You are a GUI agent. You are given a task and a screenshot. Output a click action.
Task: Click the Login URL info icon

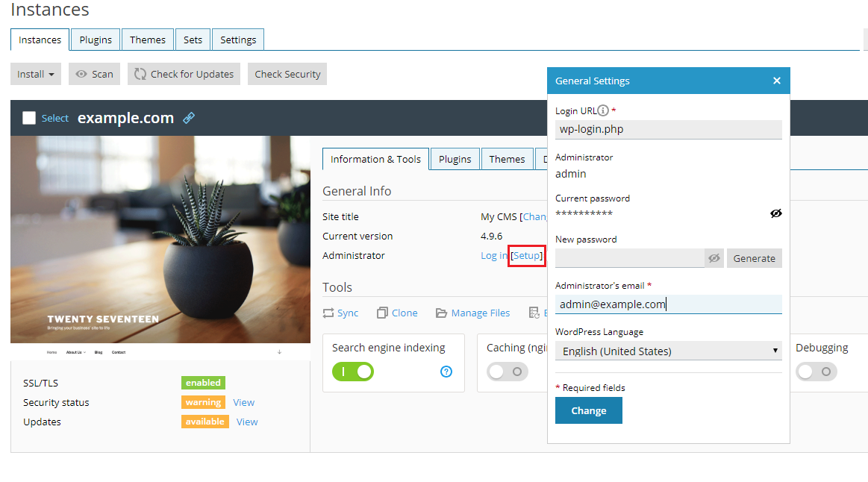603,110
